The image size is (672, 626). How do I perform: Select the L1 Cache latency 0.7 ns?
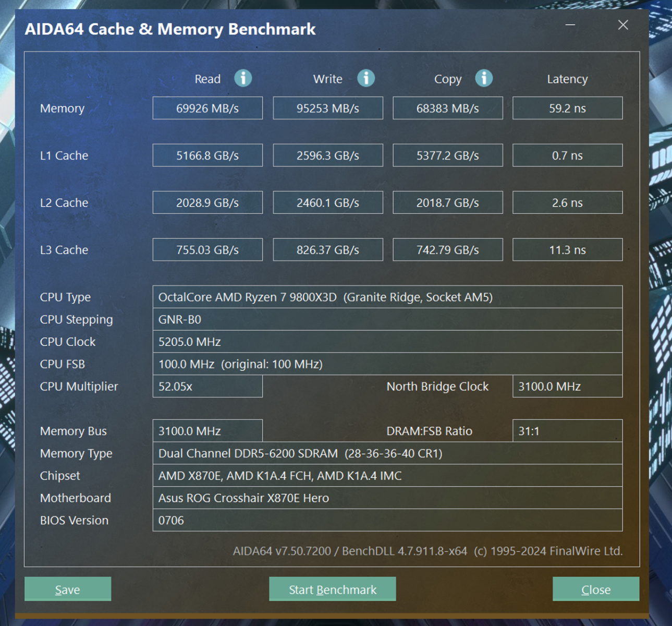click(568, 155)
